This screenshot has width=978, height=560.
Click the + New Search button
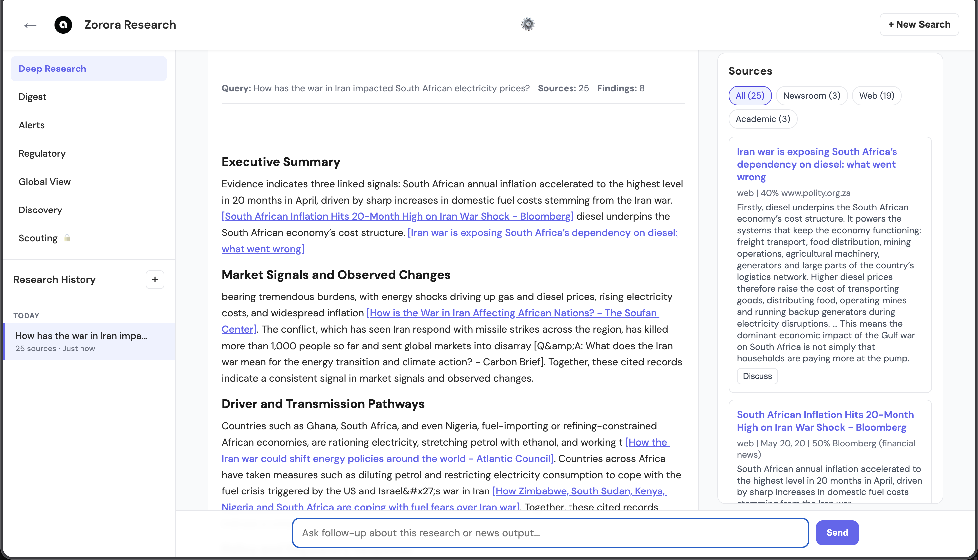(x=919, y=24)
